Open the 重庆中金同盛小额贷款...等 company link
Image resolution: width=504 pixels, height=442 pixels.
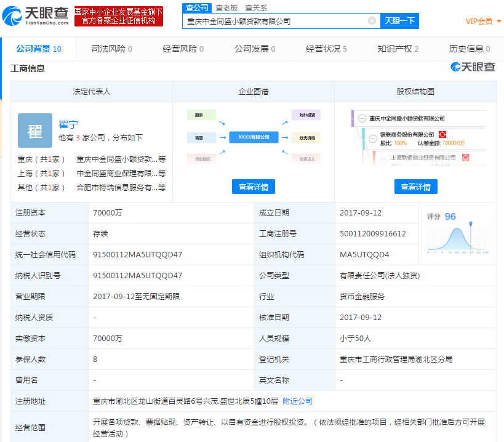(x=121, y=159)
